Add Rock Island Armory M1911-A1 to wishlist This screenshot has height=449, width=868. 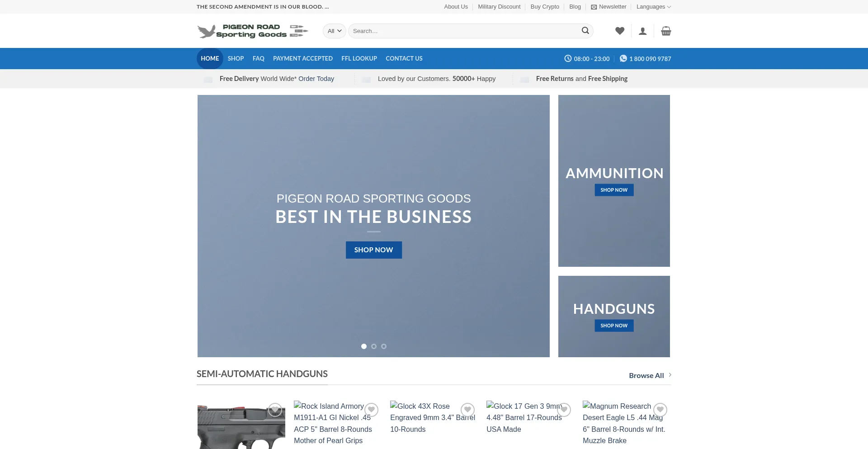[x=371, y=410]
